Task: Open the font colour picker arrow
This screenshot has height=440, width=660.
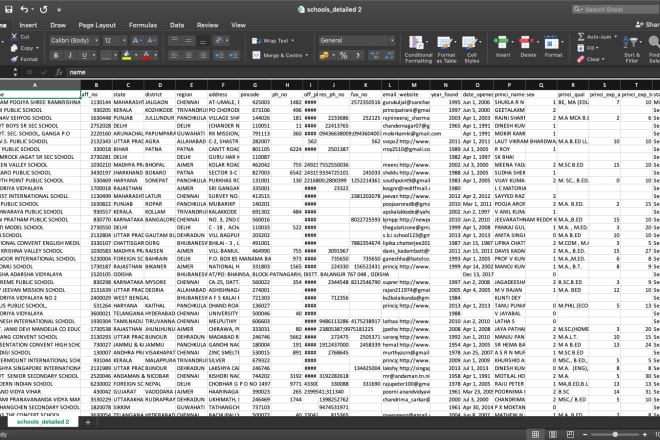Action: point(155,56)
